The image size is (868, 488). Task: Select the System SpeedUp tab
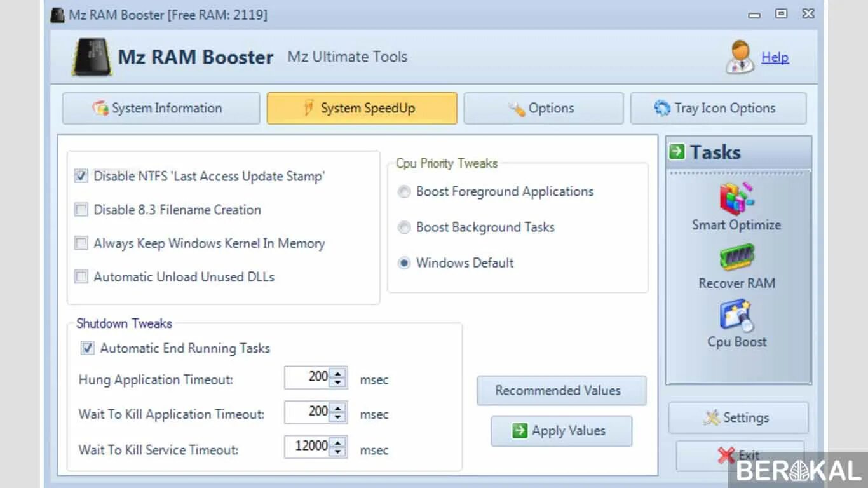(x=362, y=108)
